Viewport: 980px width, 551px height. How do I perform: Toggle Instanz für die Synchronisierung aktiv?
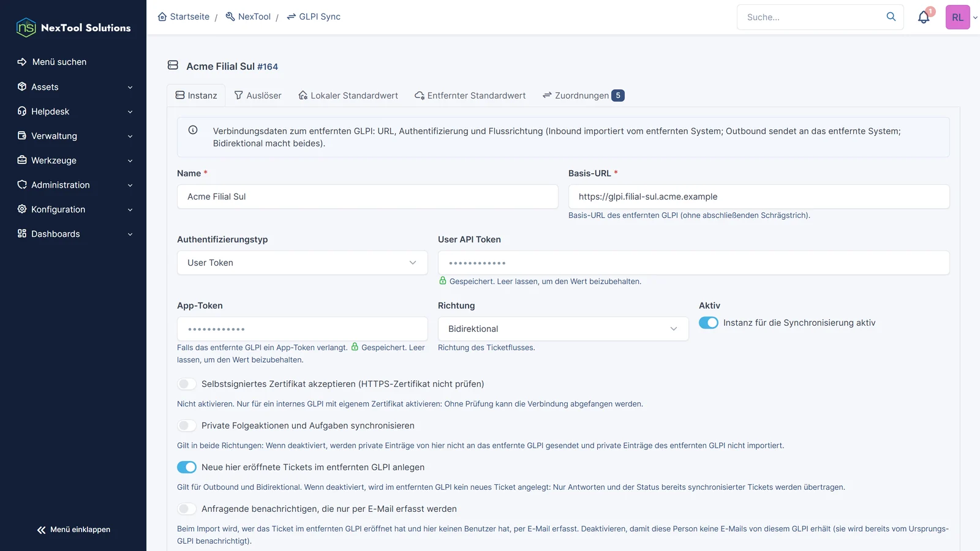point(709,323)
